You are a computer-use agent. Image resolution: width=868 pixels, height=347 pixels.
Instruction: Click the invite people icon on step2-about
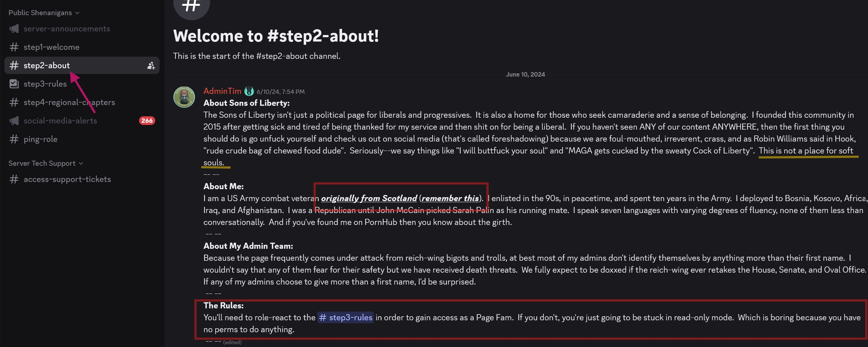tap(151, 65)
